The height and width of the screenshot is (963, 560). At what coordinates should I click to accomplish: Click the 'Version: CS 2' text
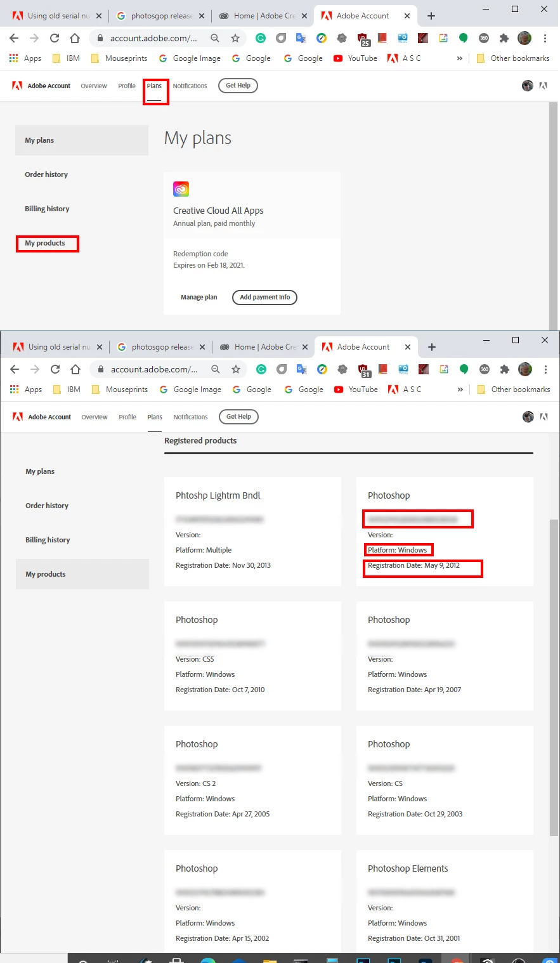click(x=196, y=783)
